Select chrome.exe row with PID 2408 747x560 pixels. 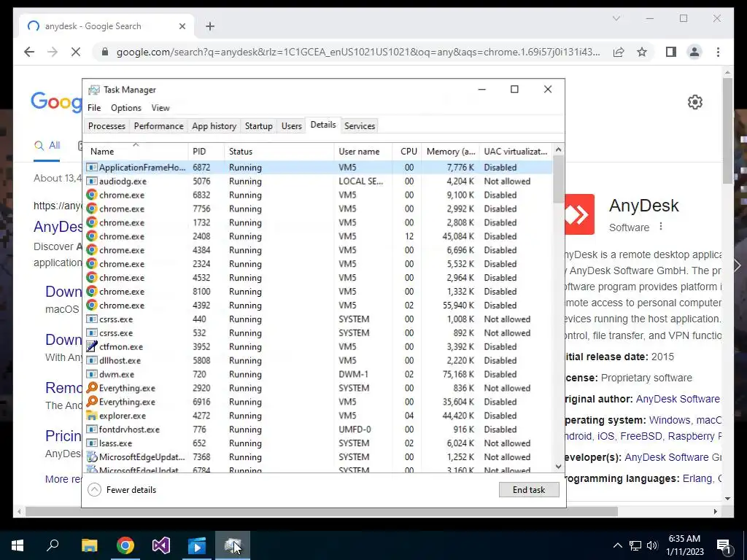pyautogui.click(x=318, y=236)
